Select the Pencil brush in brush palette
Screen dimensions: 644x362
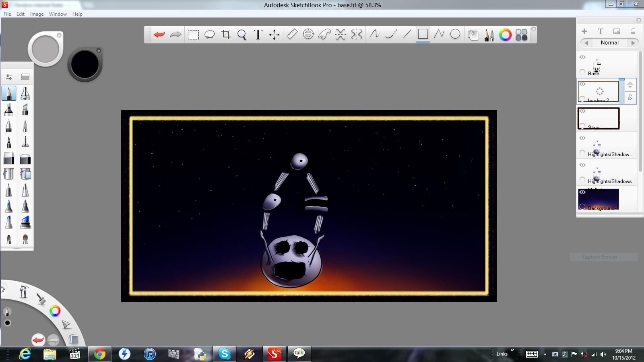point(8,93)
